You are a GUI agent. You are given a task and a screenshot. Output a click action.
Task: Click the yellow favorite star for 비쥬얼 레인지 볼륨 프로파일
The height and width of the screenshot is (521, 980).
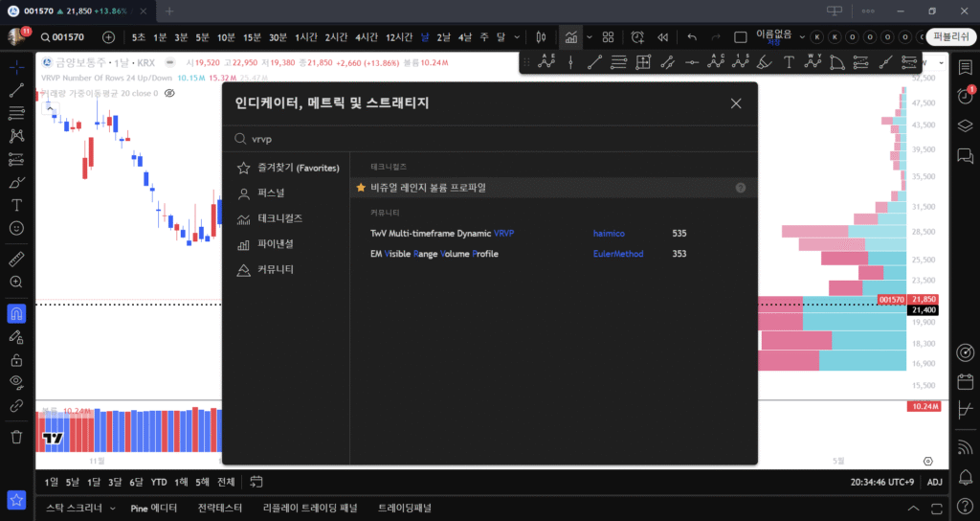pyautogui.click(x=361, y=188)
